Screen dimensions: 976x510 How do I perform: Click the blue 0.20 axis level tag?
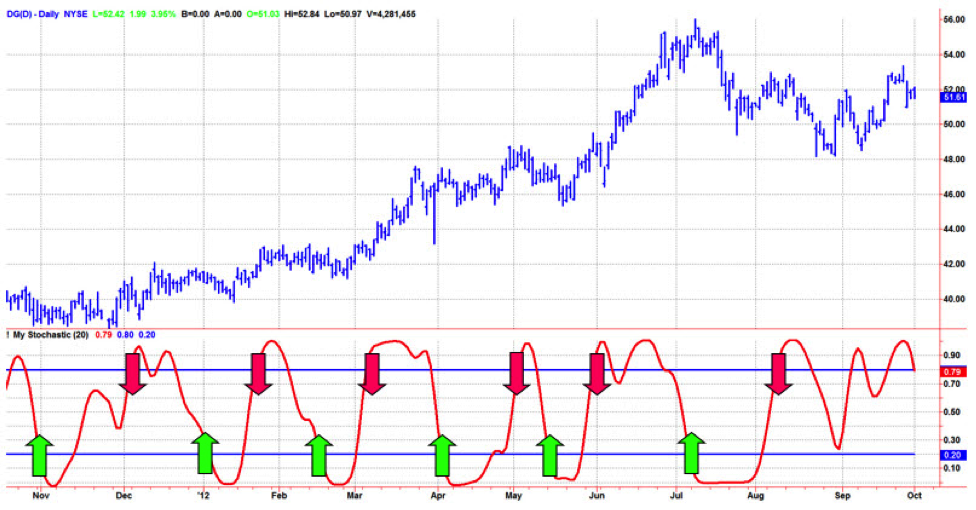pyautogui.click(x=954, y=455)
